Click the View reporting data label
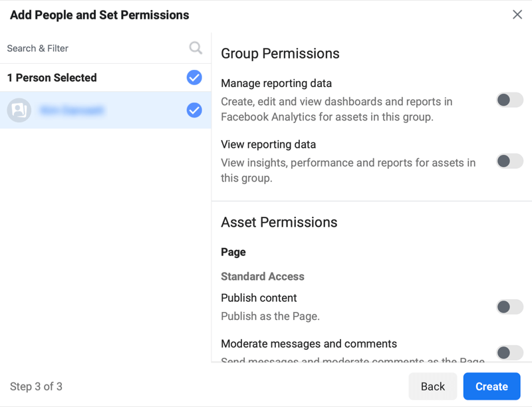 [x=269, y=144]
